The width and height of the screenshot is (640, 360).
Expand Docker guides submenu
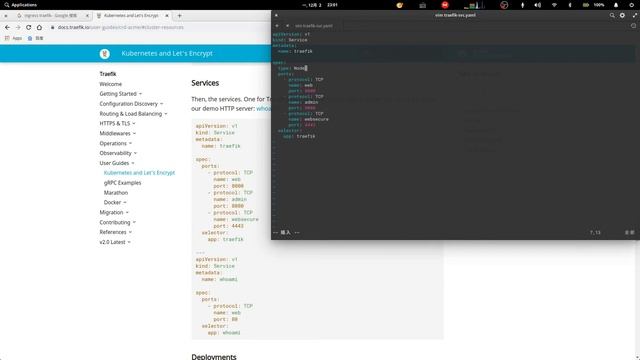[115, 202]
